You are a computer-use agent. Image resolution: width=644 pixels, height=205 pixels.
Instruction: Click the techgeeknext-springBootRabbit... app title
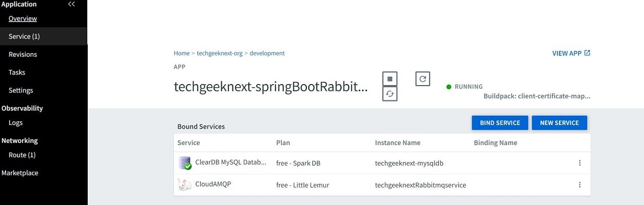click(271, 87)
